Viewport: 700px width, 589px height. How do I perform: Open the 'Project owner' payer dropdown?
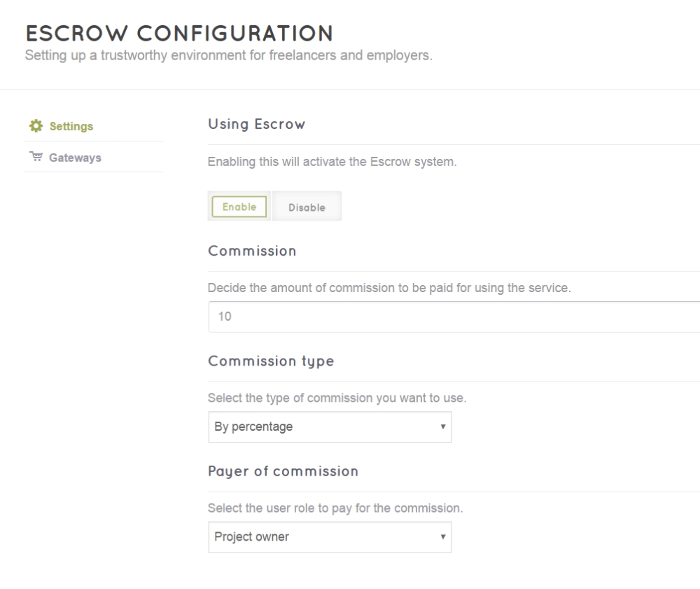pos(322,537)
